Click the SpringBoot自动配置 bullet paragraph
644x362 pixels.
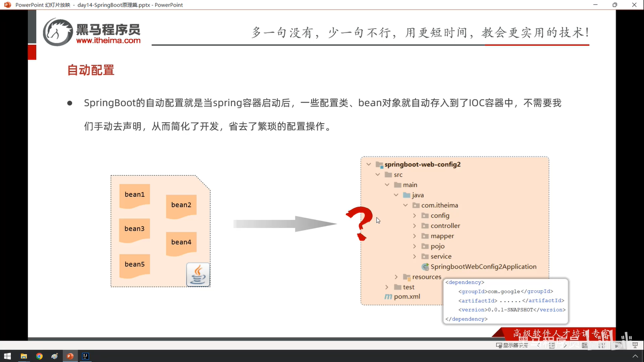coord(322,115)
